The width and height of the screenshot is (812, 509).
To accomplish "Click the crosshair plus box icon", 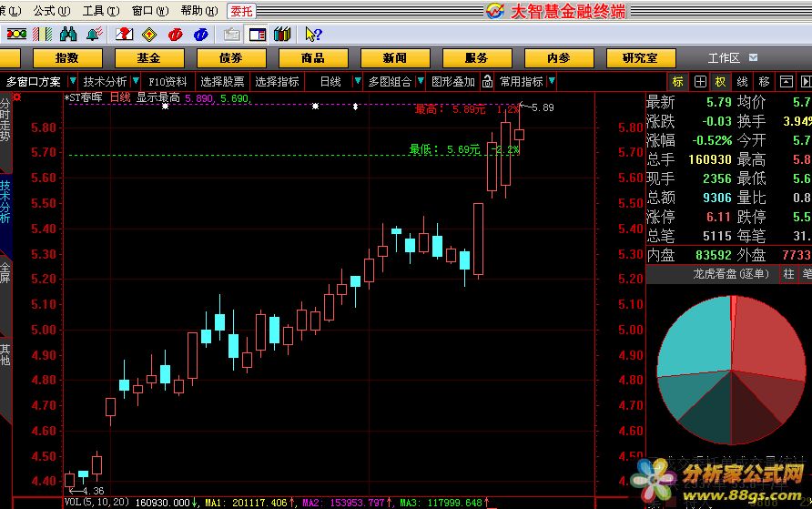I will coord(700,81).
